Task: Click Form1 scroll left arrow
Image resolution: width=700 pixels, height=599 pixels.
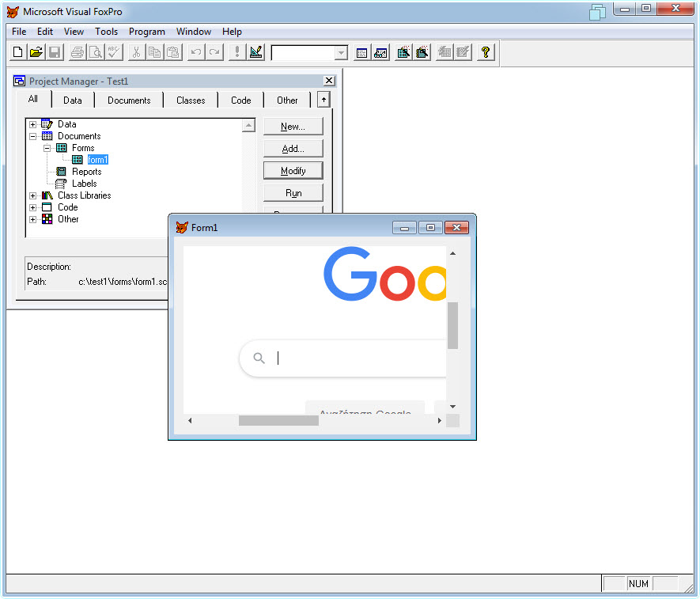Action: (190, 420)
